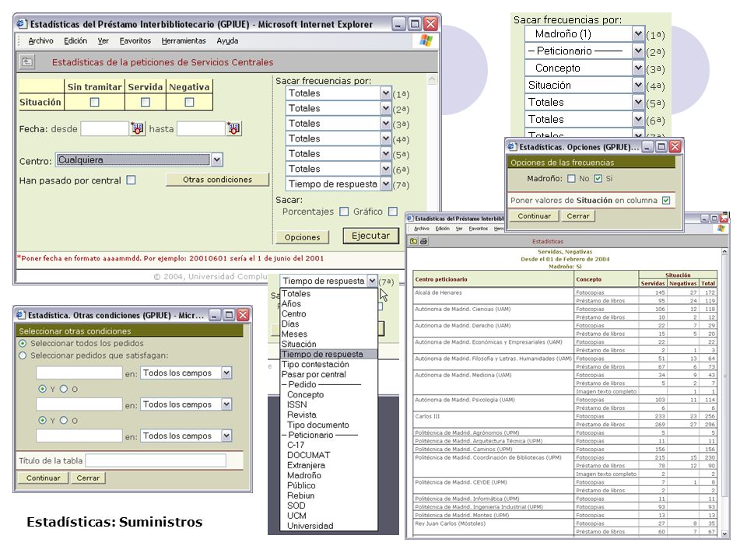Click the yellow folder icon in results window toolbar
The height and width of the screenshot is (560, 747).
coord(413,241)
